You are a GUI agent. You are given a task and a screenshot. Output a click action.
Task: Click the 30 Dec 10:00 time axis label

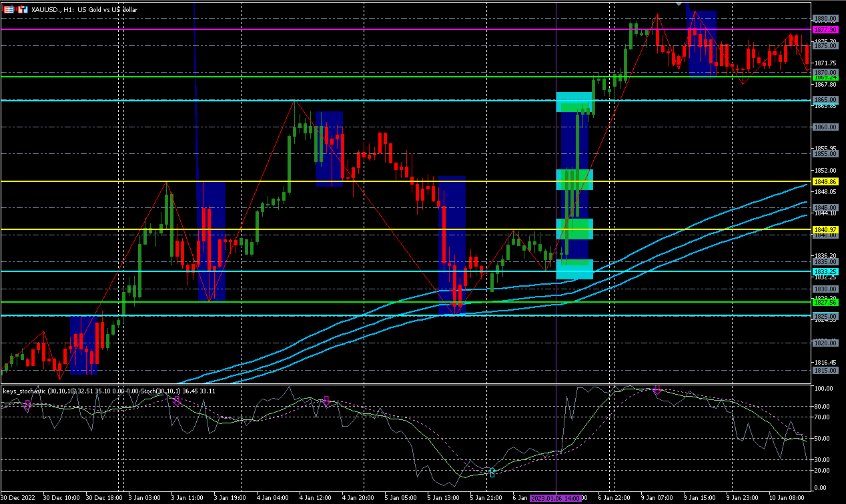pos(62,498)
